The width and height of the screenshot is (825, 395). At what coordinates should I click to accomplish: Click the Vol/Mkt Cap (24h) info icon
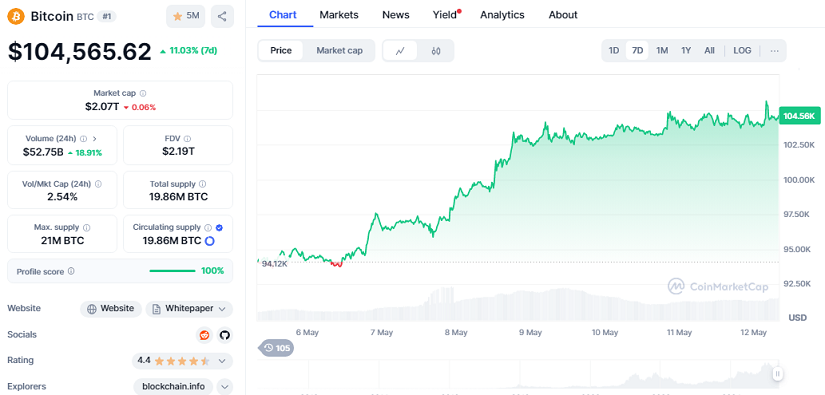pos(98,184)
